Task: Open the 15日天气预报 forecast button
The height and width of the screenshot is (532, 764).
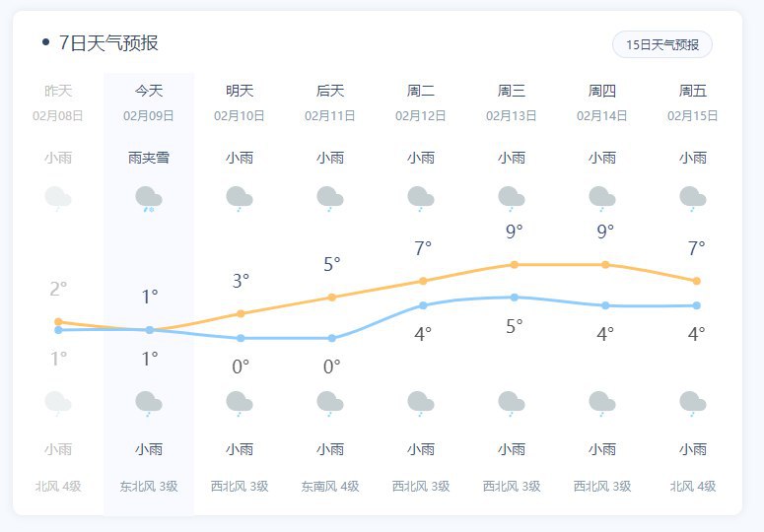Action: tap(662, 44)
